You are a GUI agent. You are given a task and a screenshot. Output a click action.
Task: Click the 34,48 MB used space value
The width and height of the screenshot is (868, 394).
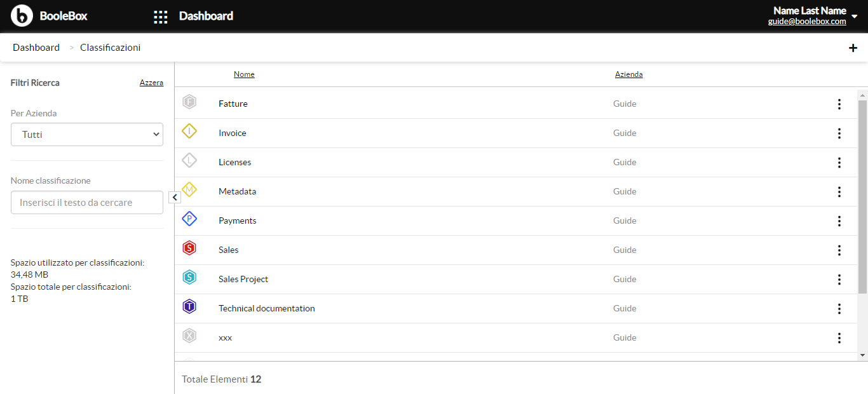pyautogui.click(x=29, y=275)
